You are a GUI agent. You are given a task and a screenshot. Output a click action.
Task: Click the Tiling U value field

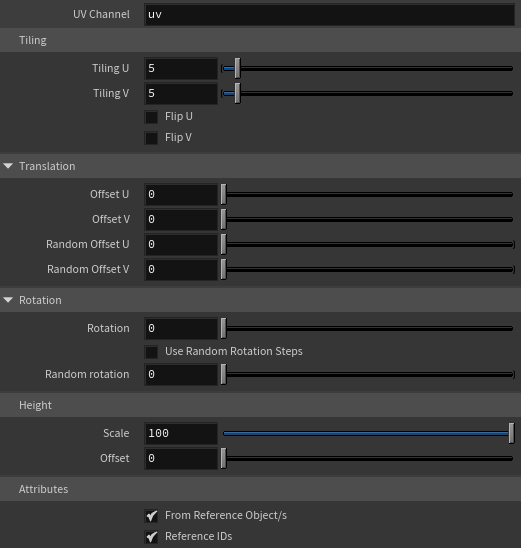181,68
